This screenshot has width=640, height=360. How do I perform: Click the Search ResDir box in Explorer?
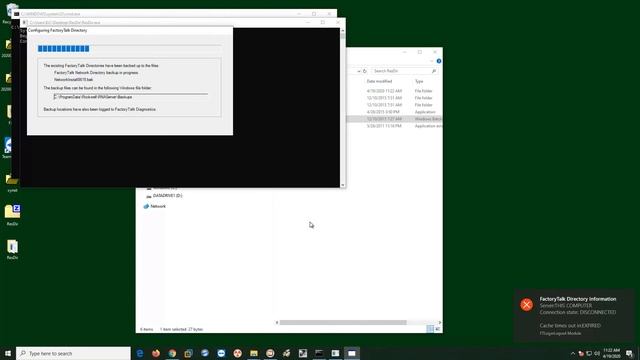[405, 71]
